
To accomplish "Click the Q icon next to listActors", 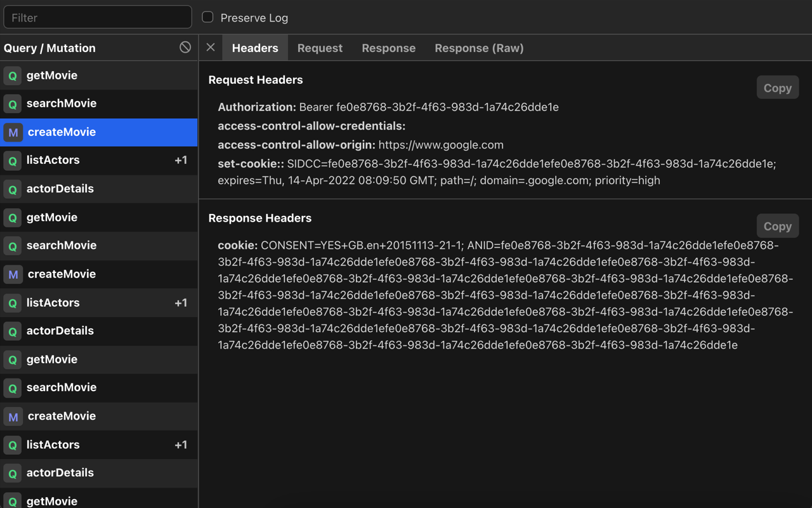I will (12, 160).
